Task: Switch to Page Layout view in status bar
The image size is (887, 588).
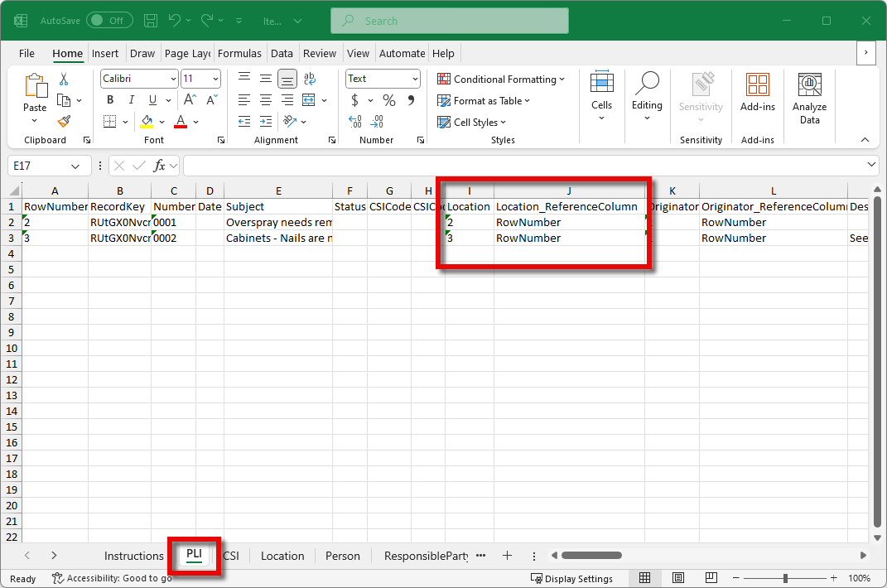Action: click(x=677, y=578)
